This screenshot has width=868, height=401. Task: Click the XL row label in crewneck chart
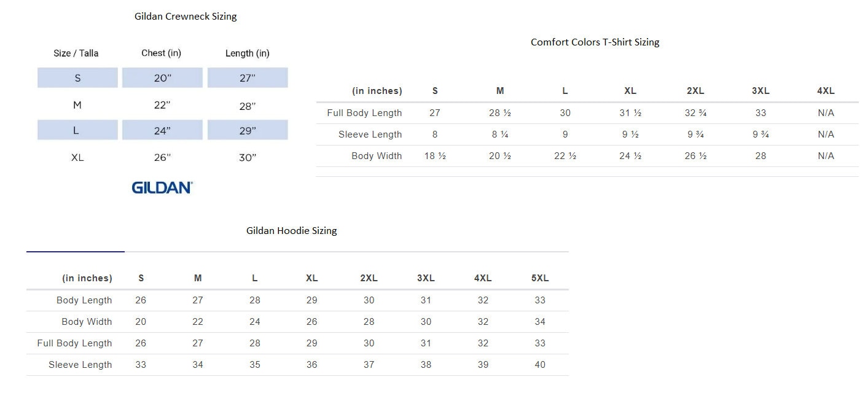(77, 158)
